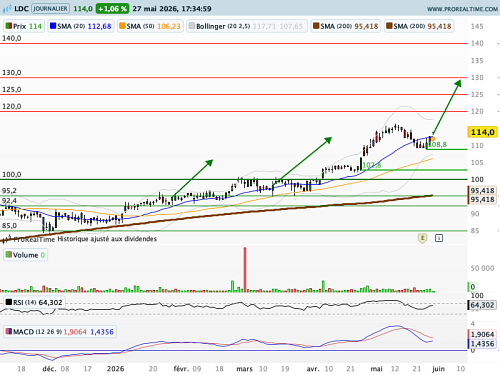
Task: Click the date 27 mai 2026, 17:34:59
Action: [x=172, y=9]
